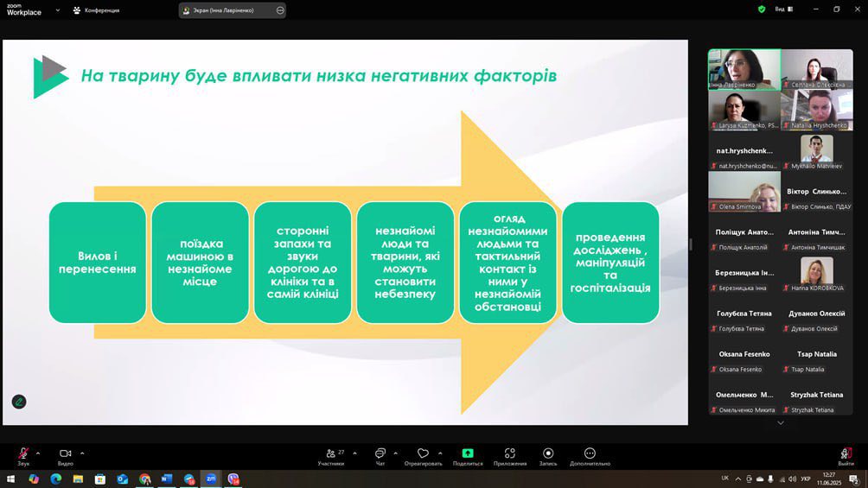Select the Oksana Fesenko participant tile
The image size is (868, 488).
(x=744, y=354)
